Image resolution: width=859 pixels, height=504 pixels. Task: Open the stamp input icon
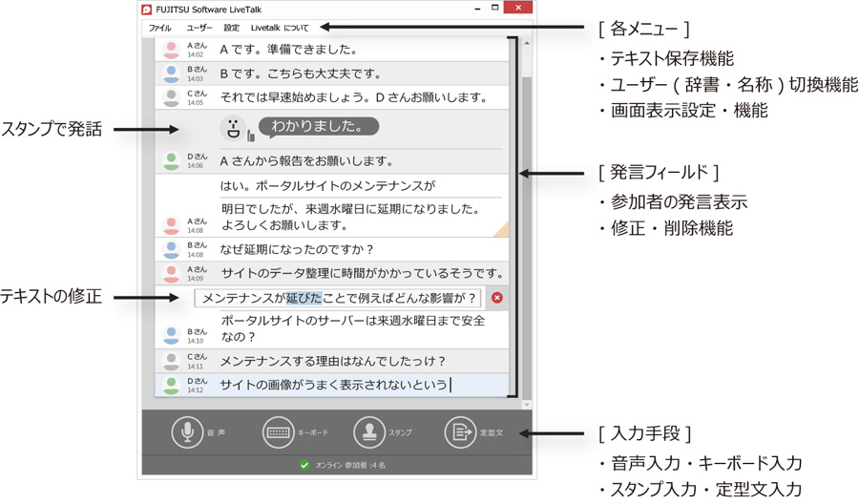(368, 432)
